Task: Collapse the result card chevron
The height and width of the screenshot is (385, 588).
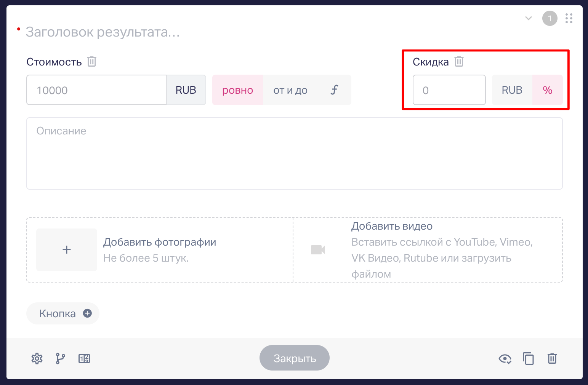Action: point(529,18)
